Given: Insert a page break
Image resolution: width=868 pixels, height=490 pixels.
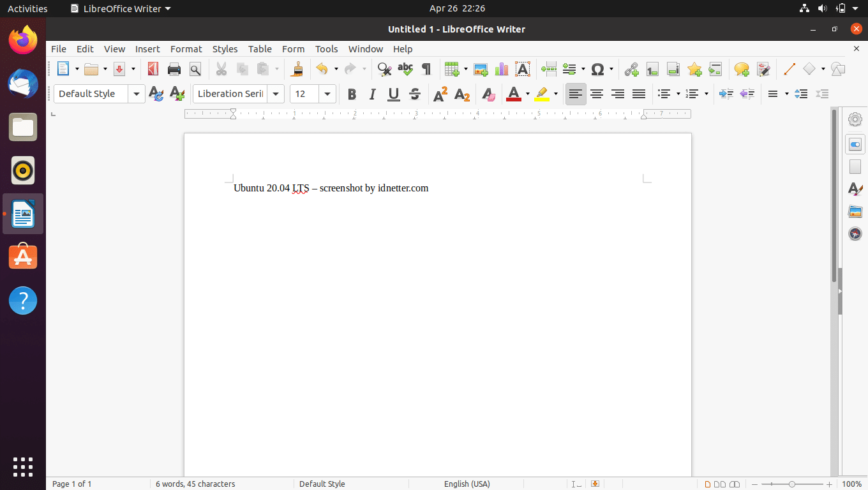Looking at the screenshot, I should click(x=549, y=69).
